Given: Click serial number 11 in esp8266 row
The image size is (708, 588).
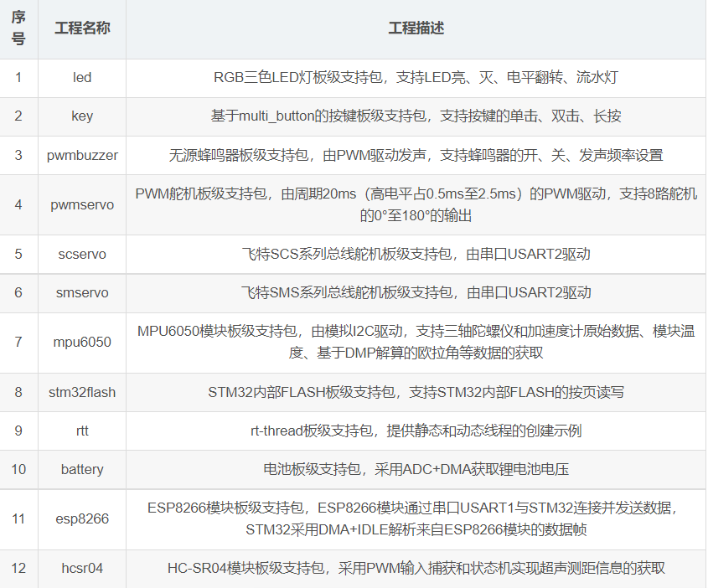Looking at the screenshot, I should click(18, 519).
